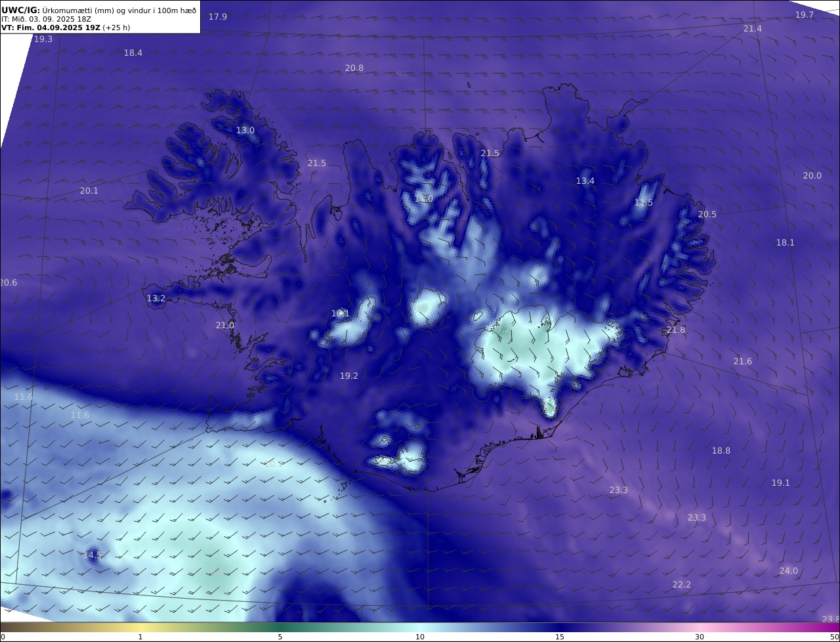
Task: Click the 21.4 value label
Action: (753, 28)
